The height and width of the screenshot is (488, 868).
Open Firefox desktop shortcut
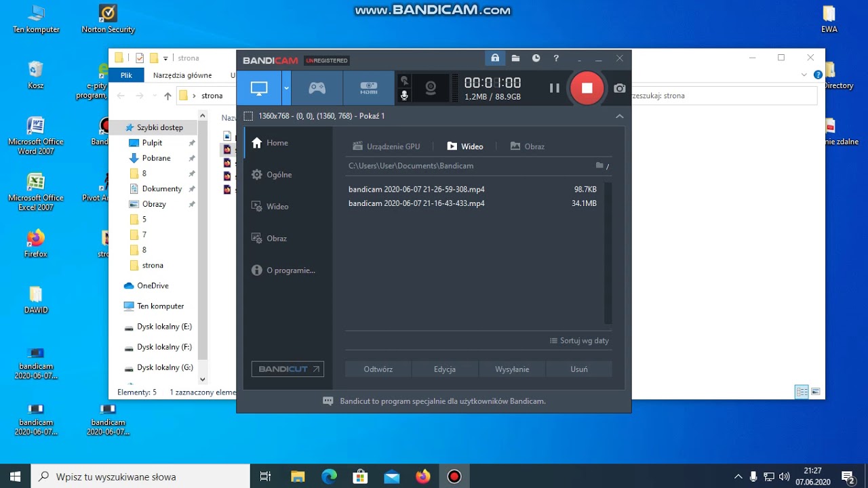36,244
